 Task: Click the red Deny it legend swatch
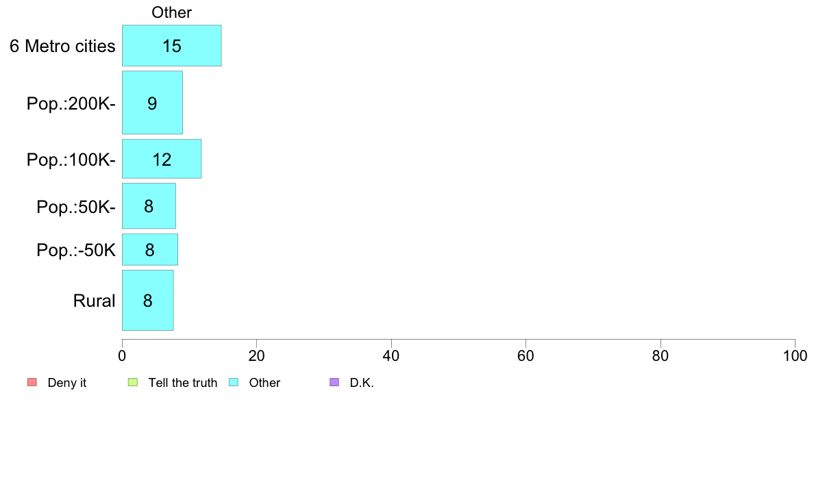click(x=31, y=382)
